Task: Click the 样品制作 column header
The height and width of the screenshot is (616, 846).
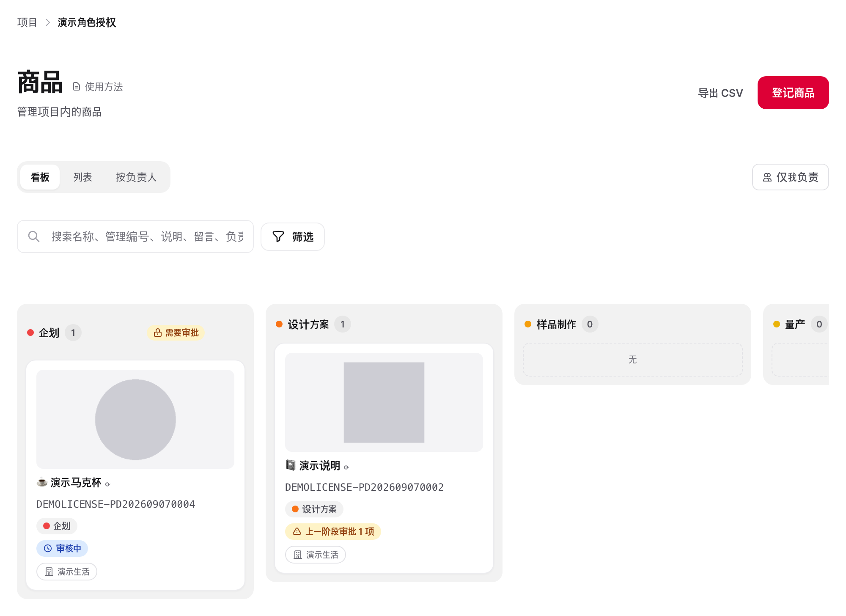Action: tap(556, 324)
